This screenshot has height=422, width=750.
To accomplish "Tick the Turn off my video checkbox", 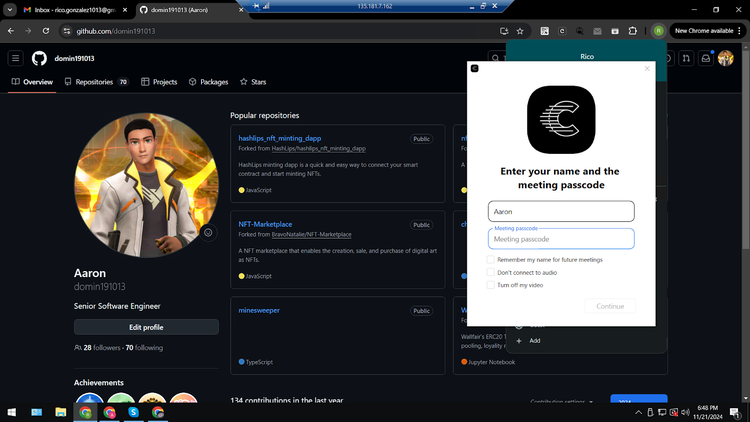I will [x=491, y=285].
